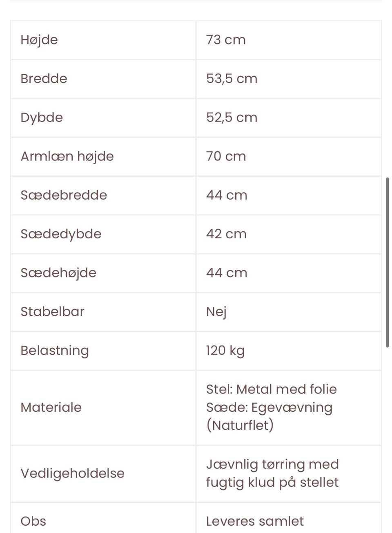Select the 120 kg load value

click(225, 351)
